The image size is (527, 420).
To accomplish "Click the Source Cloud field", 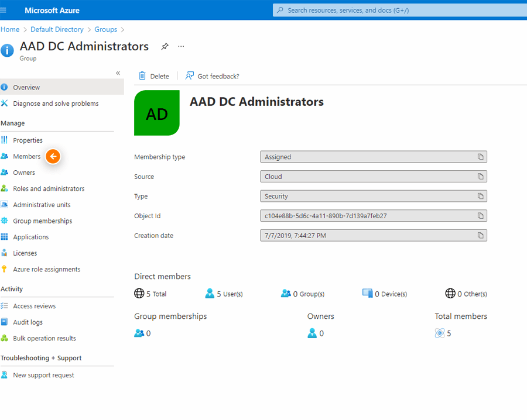I will (x=374, y=177).
